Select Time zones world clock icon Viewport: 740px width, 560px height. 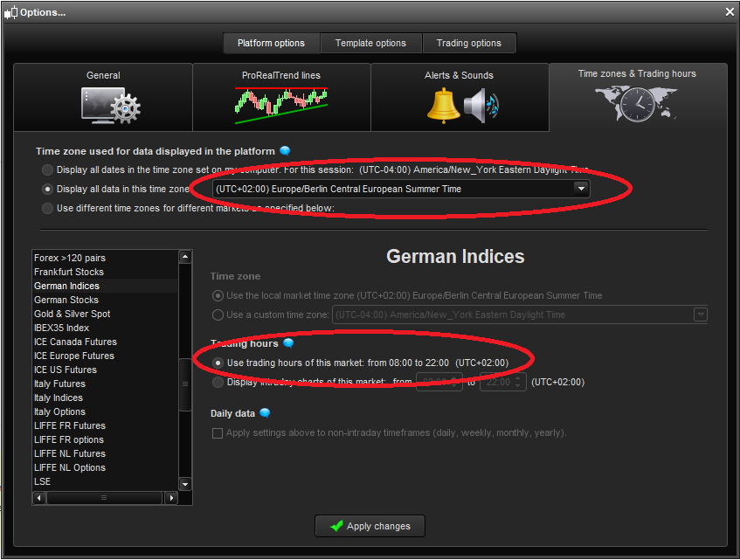coord(636,103)
